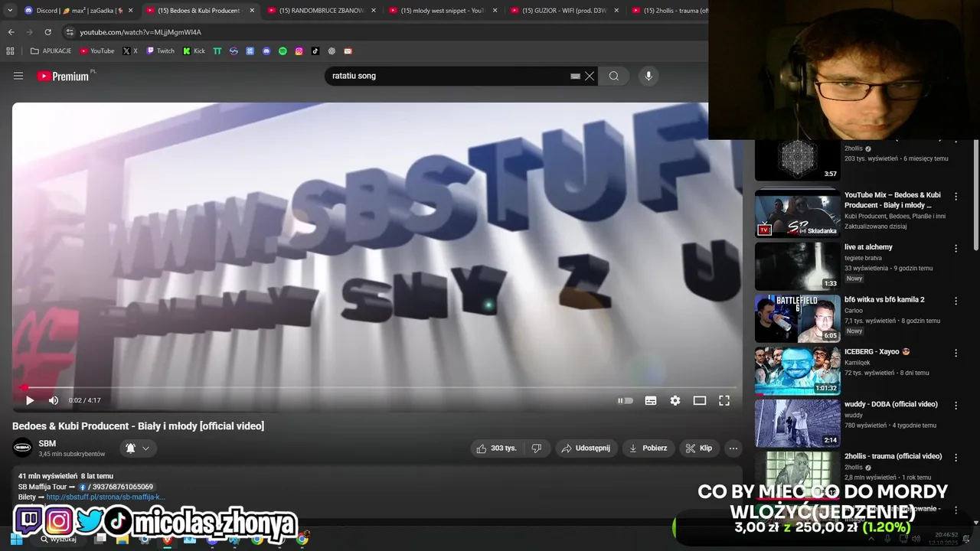Click the address bar URL

[140, 32]
